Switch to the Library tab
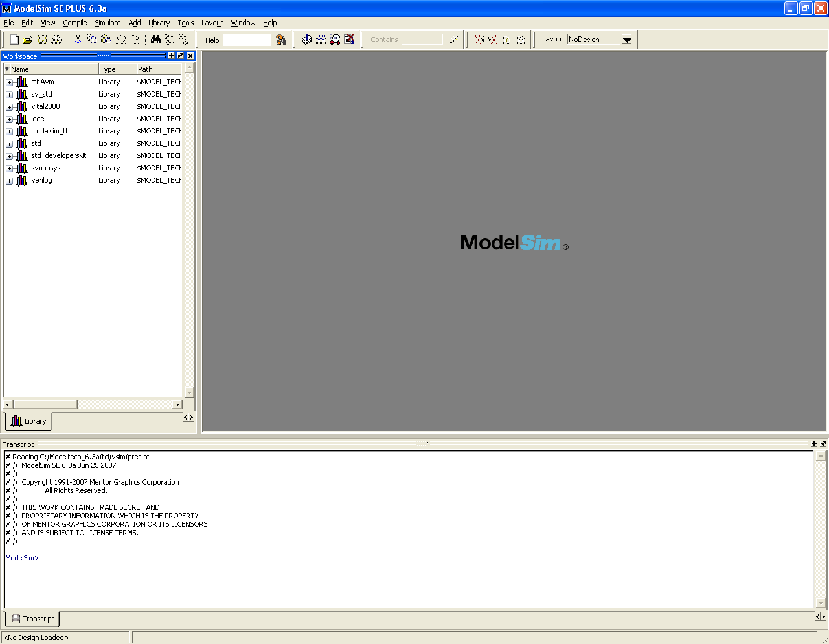This screenshot has height=644, width=829. pyautogui.click(x=29, y=421)
